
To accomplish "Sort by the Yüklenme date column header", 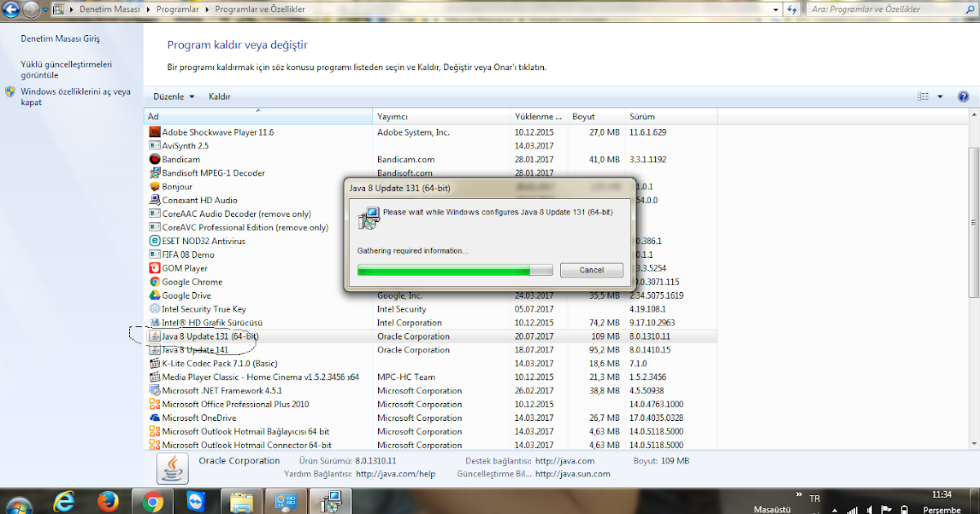I will [539, 117].
